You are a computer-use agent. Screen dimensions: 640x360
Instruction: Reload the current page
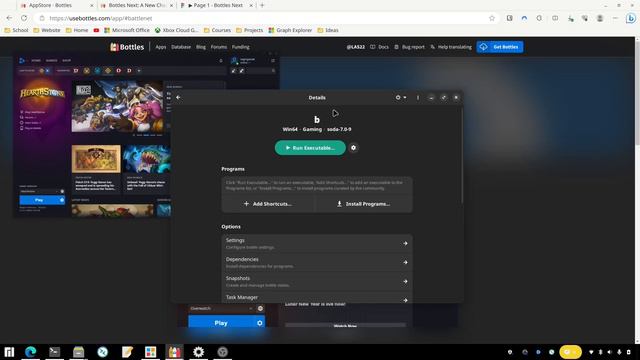[x=24, y=18]
